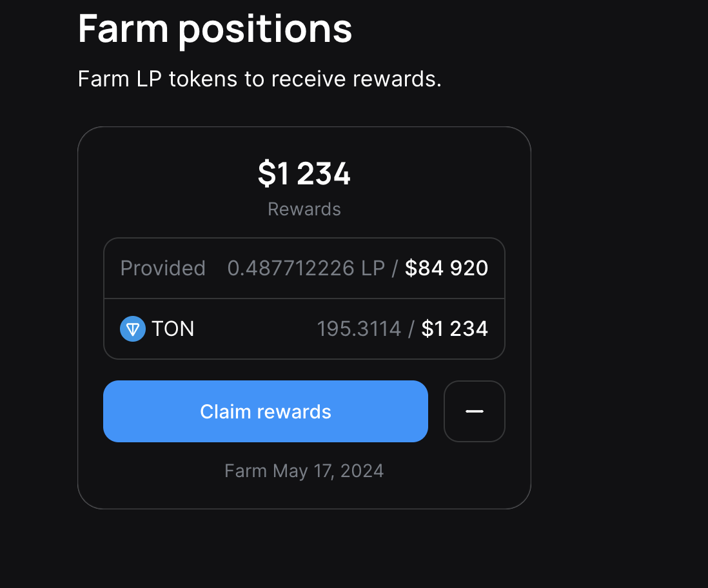708x588 pixels.
Task: Click the gray Rewards label
Action: pos(304,210)
